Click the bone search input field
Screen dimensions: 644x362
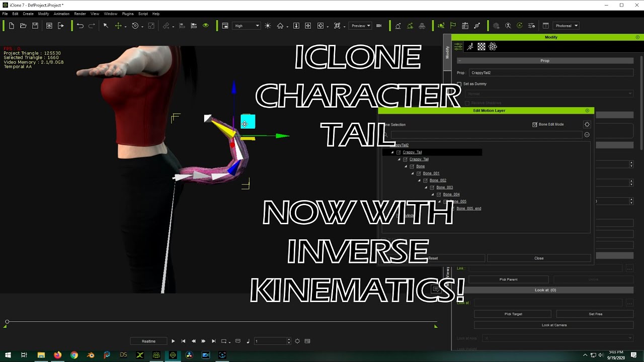[486, 135]
